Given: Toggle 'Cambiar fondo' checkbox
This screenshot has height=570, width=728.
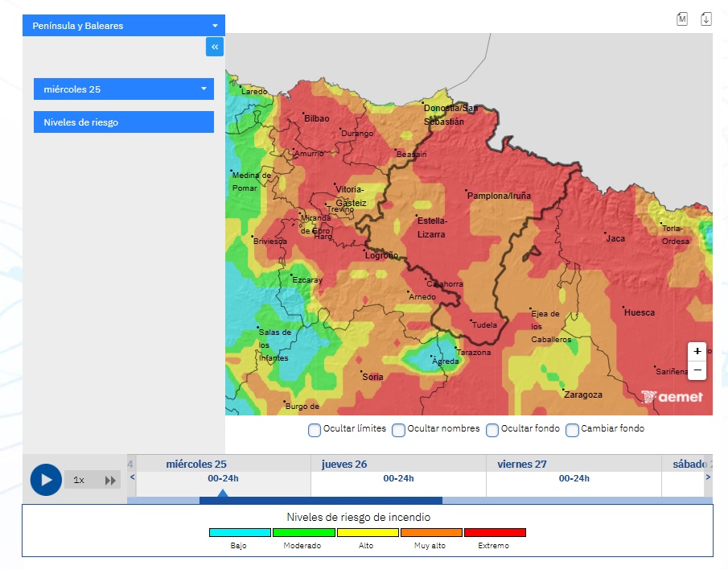Looking at the screenshot, I should (572, 430).
